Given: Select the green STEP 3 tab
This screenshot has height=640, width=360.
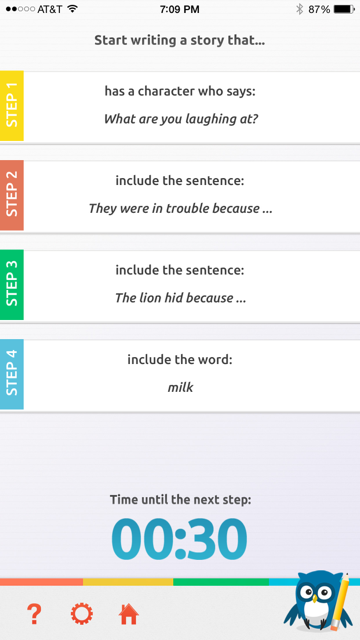Looking at the screenshot, I should click(12, 284).
